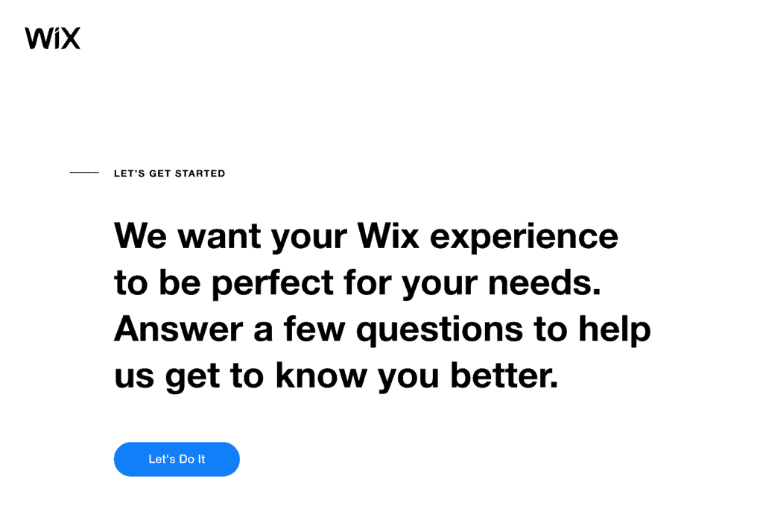Click the word 'Answer' in the heading
The height and width of the screenshot is (532, 763).
[178, 329]
